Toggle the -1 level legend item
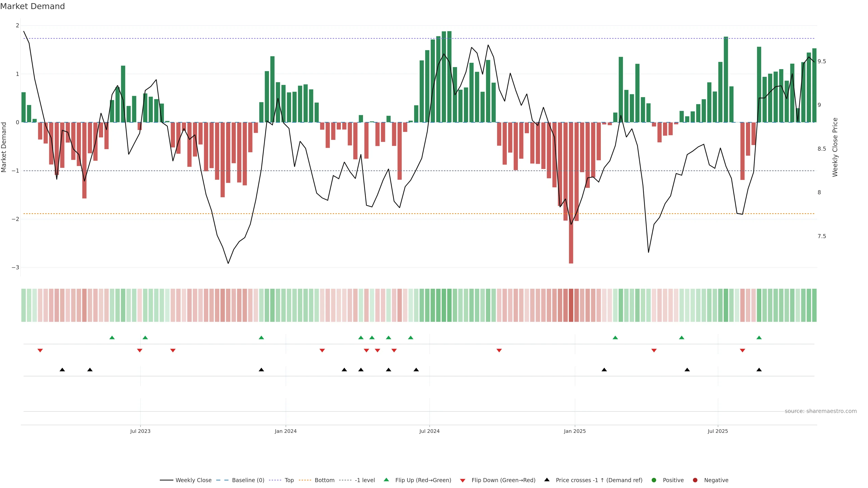 pyautogui.click(x=365, y=480)
